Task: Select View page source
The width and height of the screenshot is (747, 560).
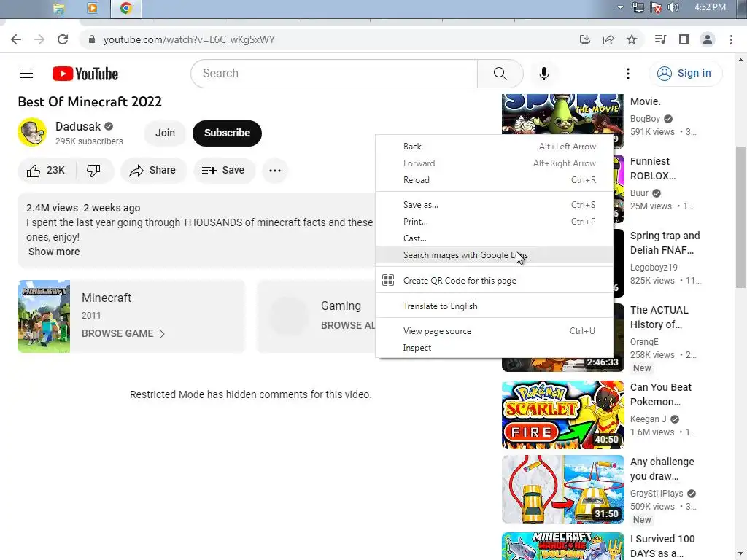Action: click(x=494, y=331)
